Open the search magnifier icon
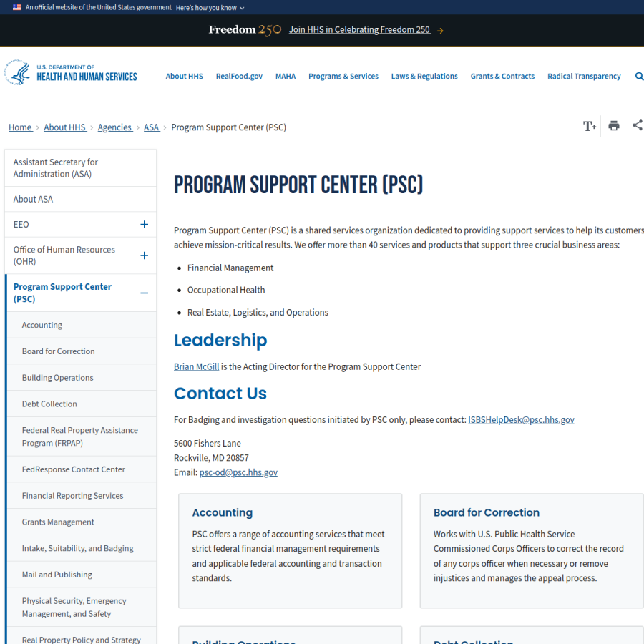The height and width of the screenshot is (644, 644). tap(639, 77)
